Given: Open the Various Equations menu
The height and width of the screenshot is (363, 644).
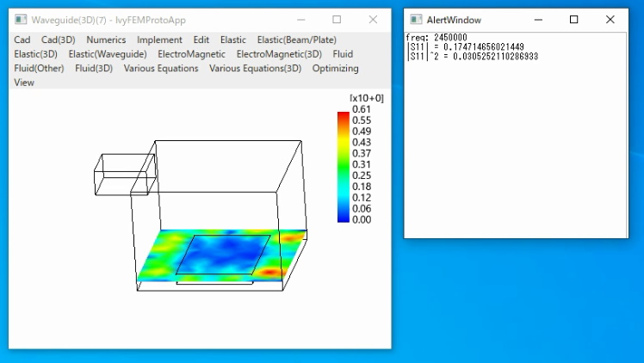Looking at the screenshot, I should click(161, 68).
